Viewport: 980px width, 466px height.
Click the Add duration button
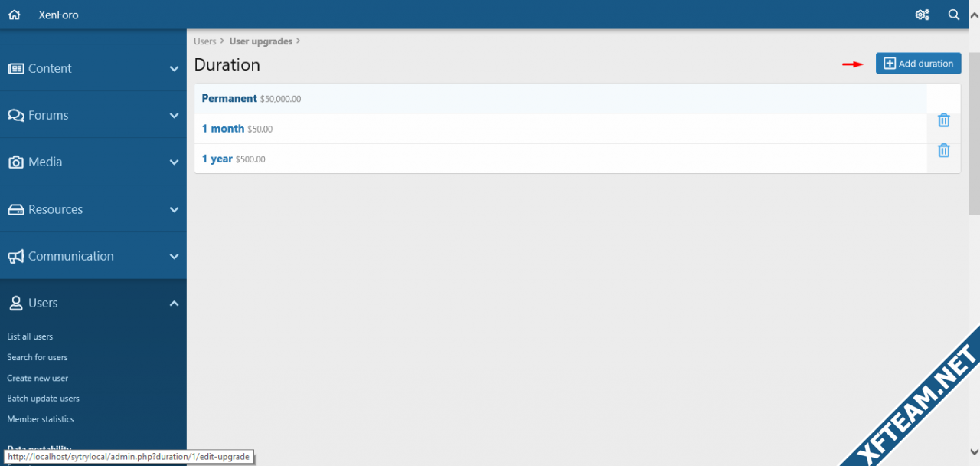[x=918, y=64]
